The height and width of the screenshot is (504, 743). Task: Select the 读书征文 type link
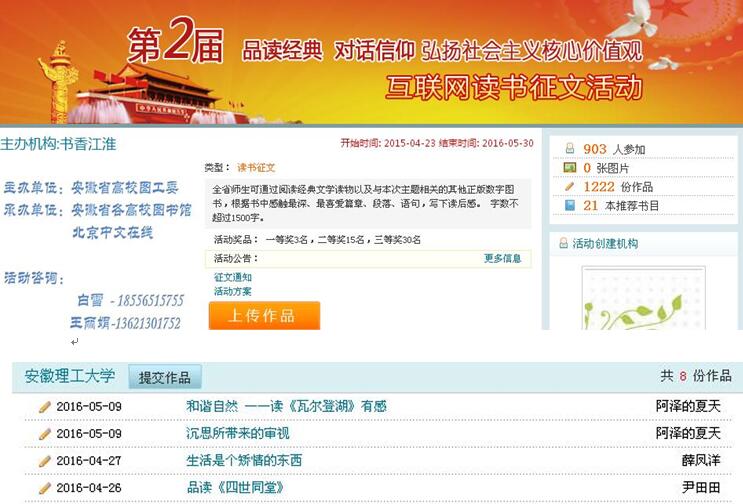255,167
